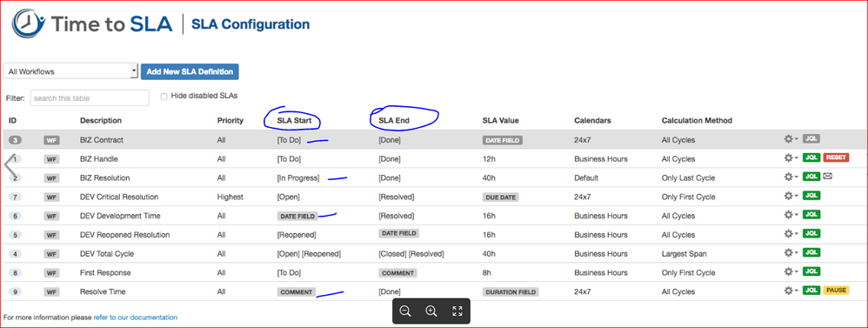868x328 pixels.
Task: Click the WF badge for First Response
Action: click(51, 272)
